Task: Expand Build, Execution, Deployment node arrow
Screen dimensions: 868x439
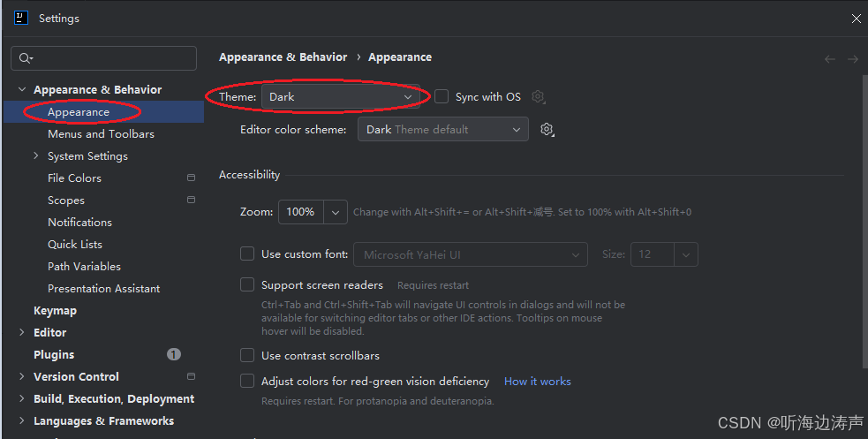Action: pos(22,398)
